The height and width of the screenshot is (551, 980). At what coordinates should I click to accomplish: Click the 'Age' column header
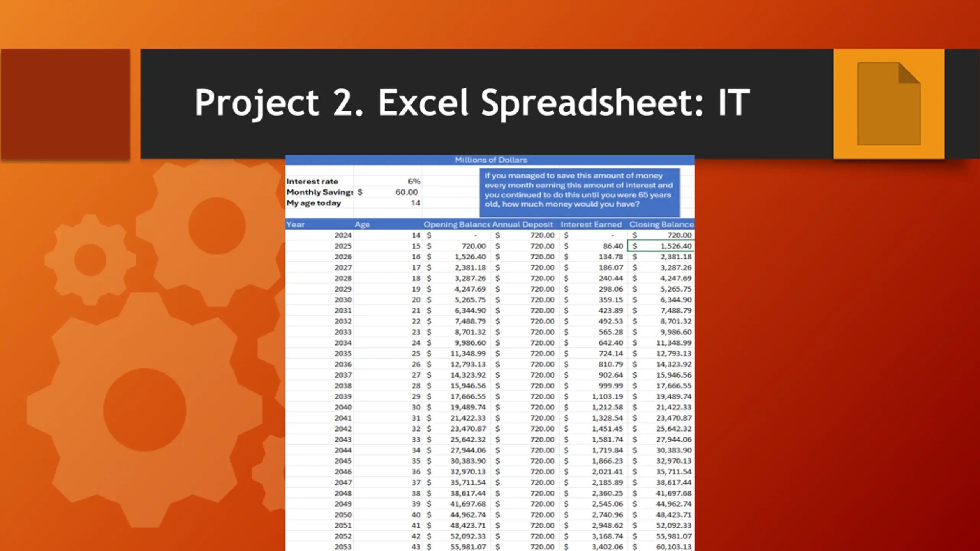[x=362, y=225]
